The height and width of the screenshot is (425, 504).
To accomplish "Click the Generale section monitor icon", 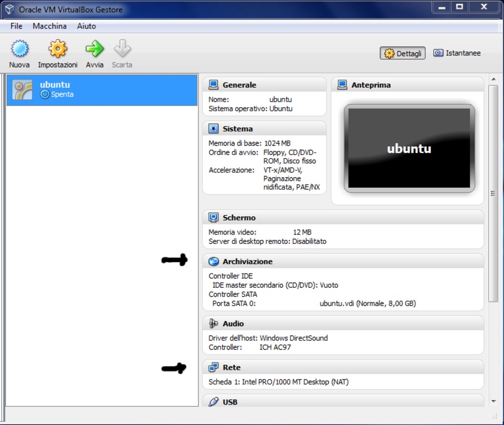I will coord(213,85).
